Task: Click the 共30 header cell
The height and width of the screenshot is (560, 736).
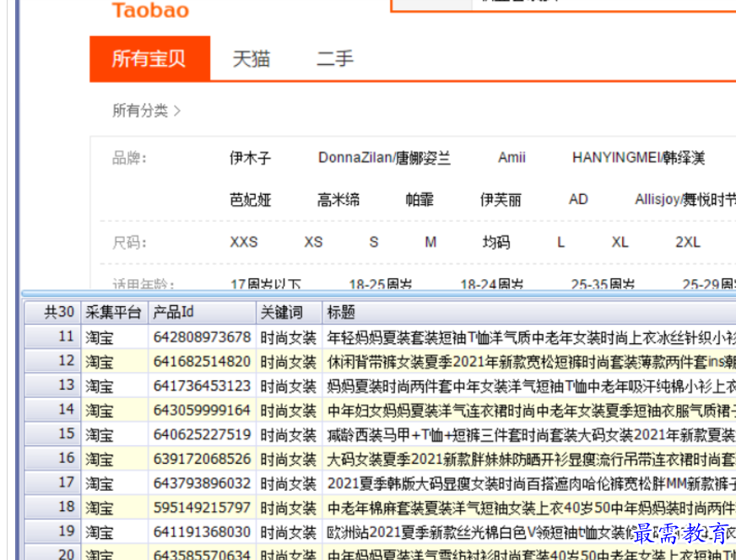Action: (x=52, y=312)
